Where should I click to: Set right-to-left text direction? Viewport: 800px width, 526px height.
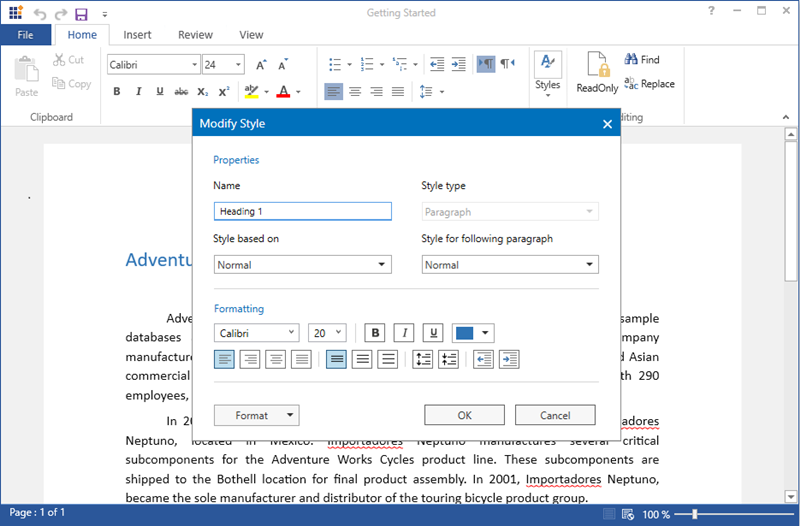(507, 64)
